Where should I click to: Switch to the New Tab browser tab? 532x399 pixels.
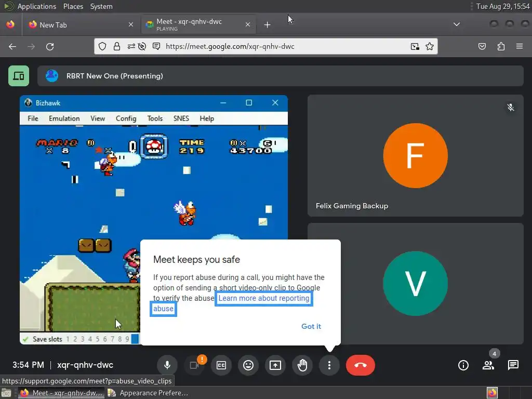click(x=81, y=25)
